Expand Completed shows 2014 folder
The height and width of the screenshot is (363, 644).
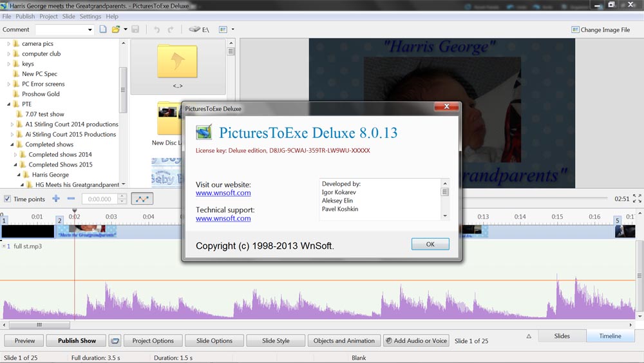point(15,155)
